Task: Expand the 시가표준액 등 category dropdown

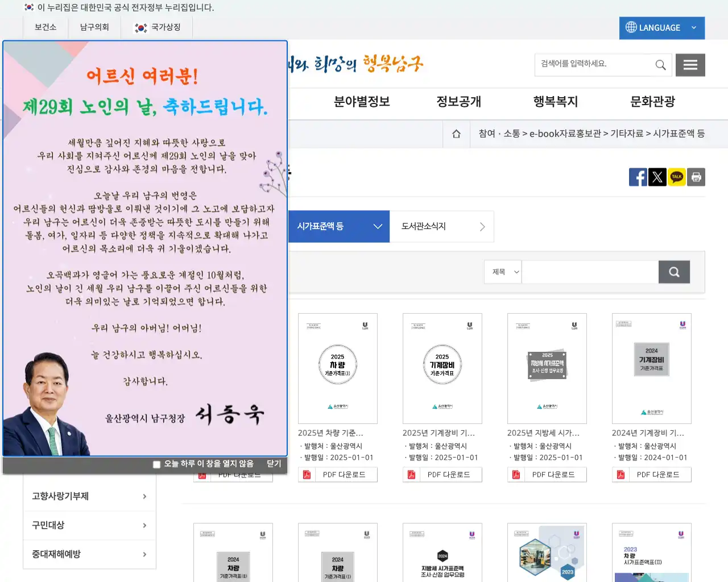Action: click(338, 226)
